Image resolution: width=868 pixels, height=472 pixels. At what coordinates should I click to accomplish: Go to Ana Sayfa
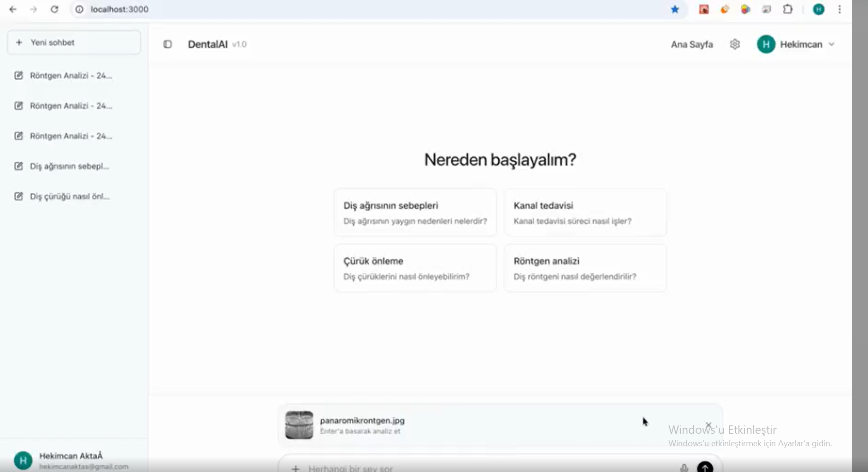point(692,44)
